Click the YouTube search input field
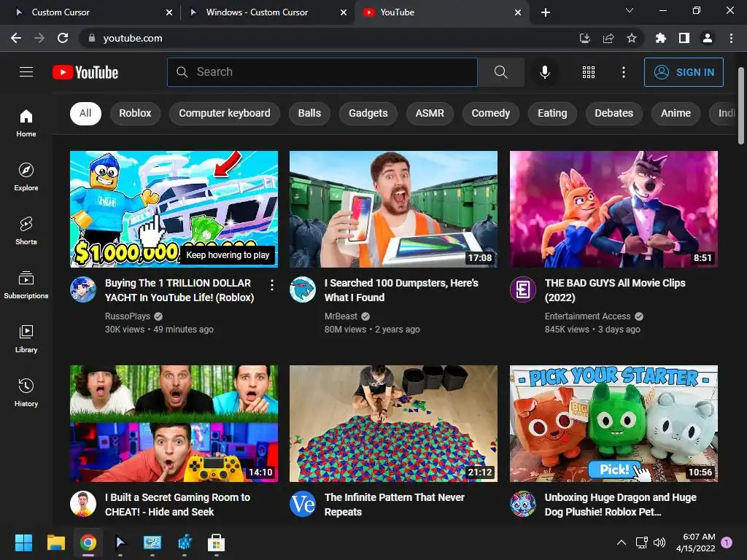This screenshot has height=560, width=747. click(x=322, y=72)
